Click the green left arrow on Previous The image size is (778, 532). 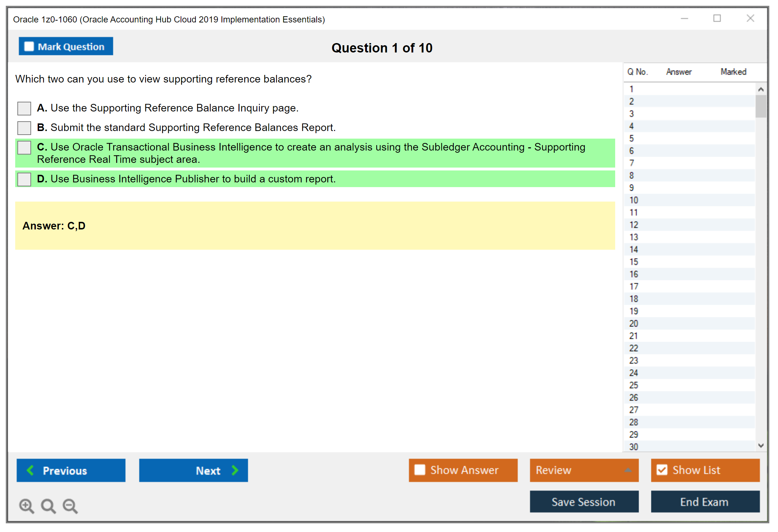(30, 470)
